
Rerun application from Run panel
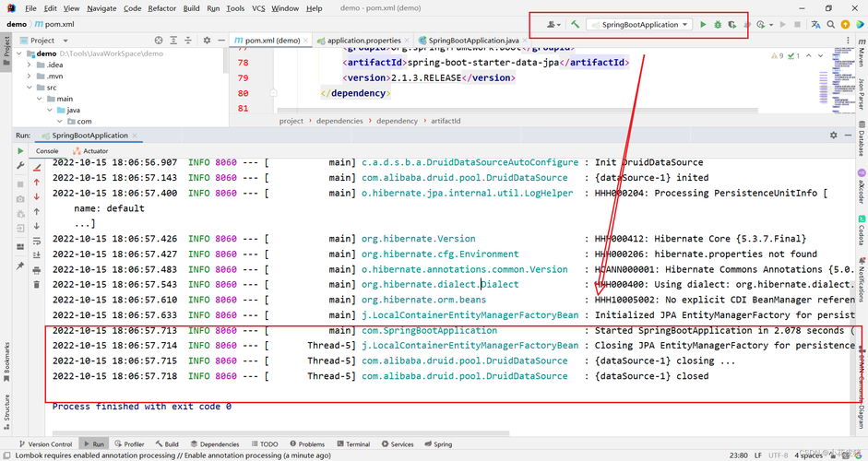click(20, 150)
